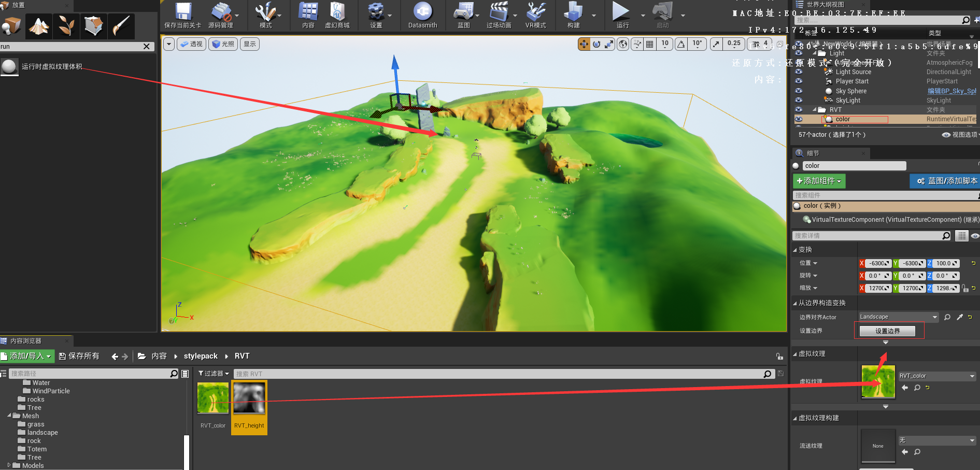Open the 光照 lit view mode menu
Viewport: 980px width, 470px height.
tap(223, 44)
